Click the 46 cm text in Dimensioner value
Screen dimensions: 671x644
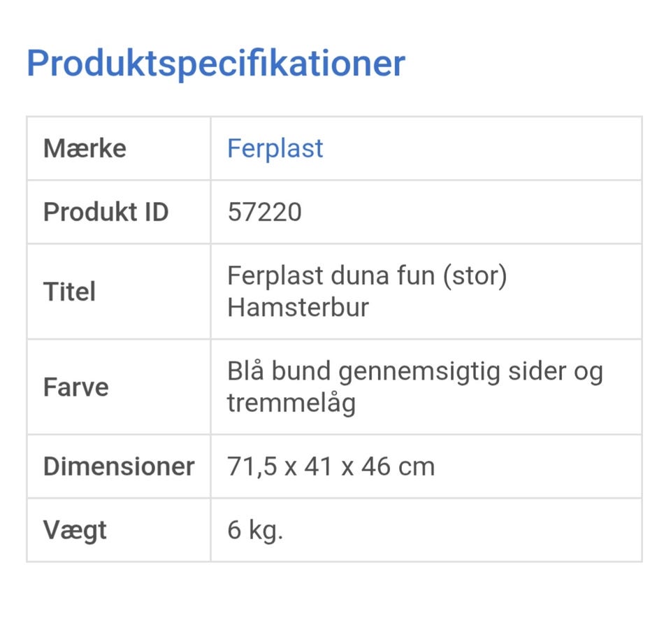click(397, 466)
